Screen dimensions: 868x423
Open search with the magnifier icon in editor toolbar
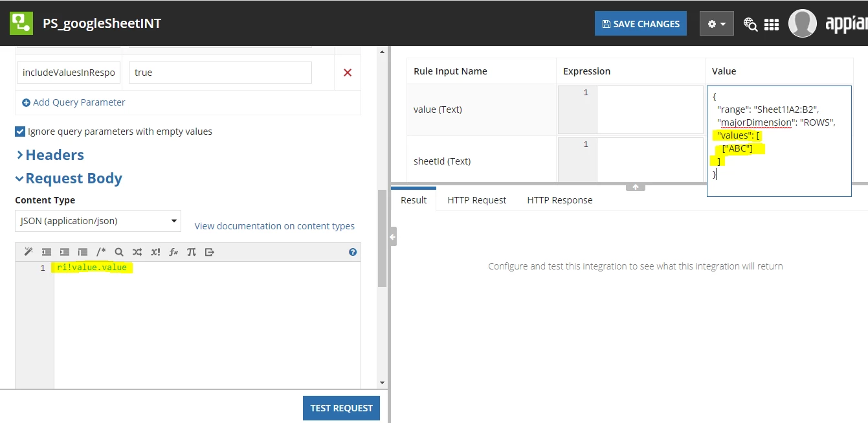coord(119,252)
